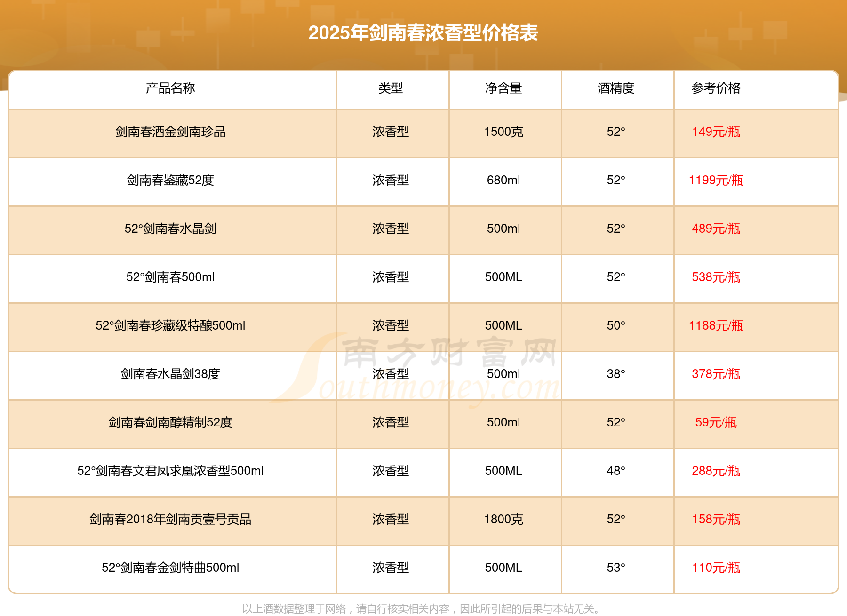Viewport: 847px width, 616px height.
Task: Click 500ML in the 52°剑南春500ml row
Action: [x=503, y=277]
